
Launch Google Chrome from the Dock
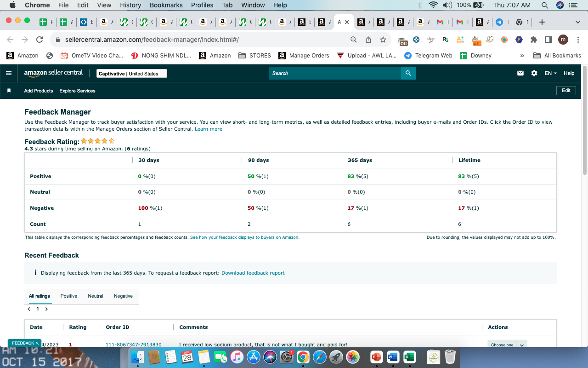click(302, 357)
